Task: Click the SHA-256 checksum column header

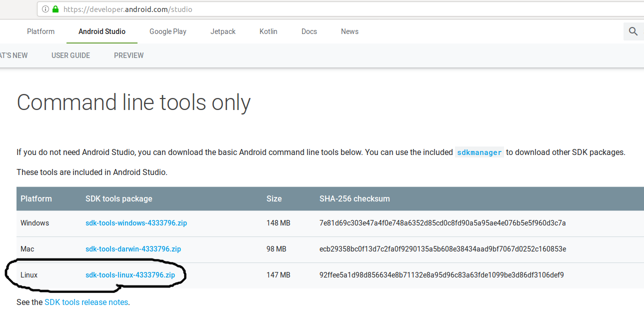Action: [x=354, y=198]
